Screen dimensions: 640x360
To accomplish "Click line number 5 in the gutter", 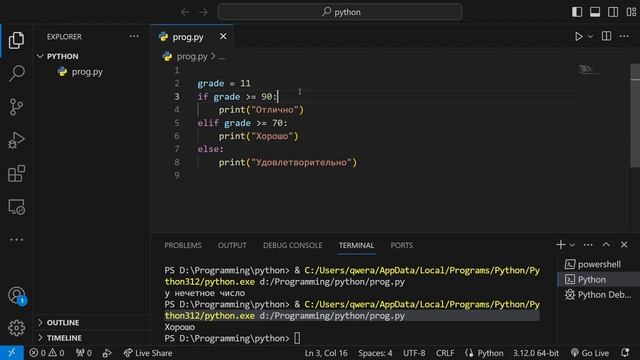I will (x=176, y=122).
